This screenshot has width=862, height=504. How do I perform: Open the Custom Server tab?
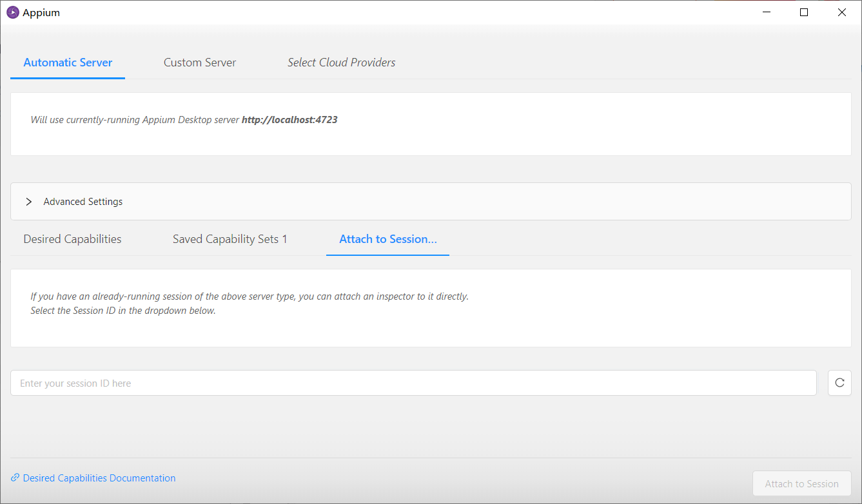[200, 63]
